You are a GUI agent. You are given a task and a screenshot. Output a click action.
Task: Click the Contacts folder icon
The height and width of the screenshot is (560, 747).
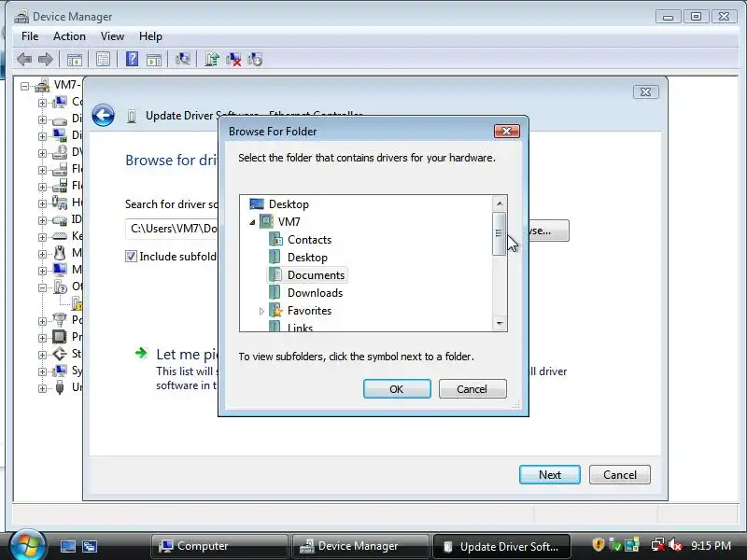point(275,239)
